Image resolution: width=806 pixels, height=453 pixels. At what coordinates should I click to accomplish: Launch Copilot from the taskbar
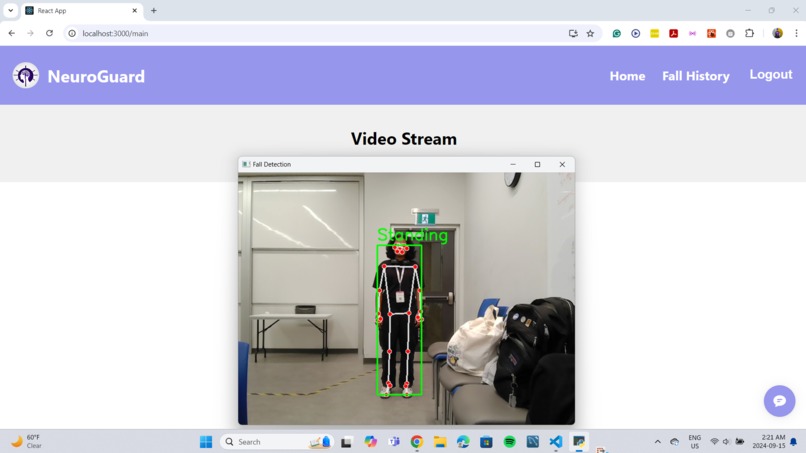tap(370, 442)
